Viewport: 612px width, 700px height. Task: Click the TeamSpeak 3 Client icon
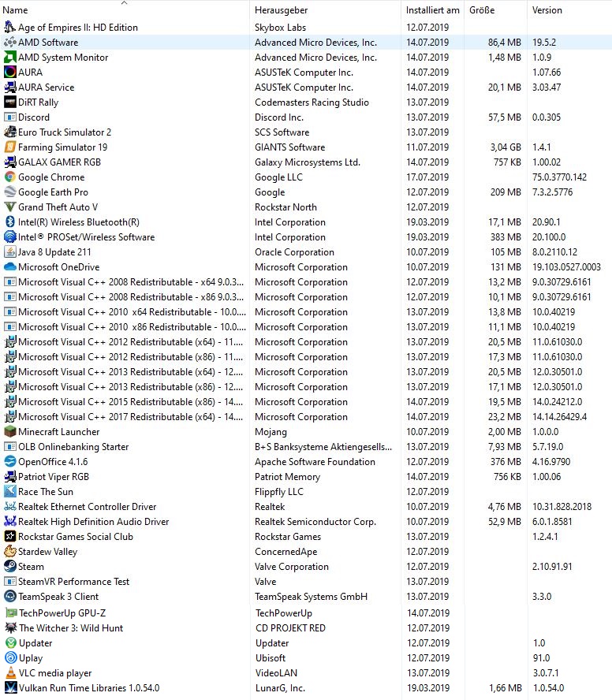coord(9,597)
